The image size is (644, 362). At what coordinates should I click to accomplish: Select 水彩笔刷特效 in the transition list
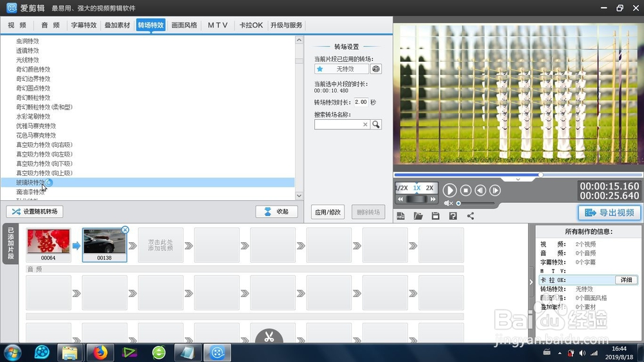pos(33,117)
